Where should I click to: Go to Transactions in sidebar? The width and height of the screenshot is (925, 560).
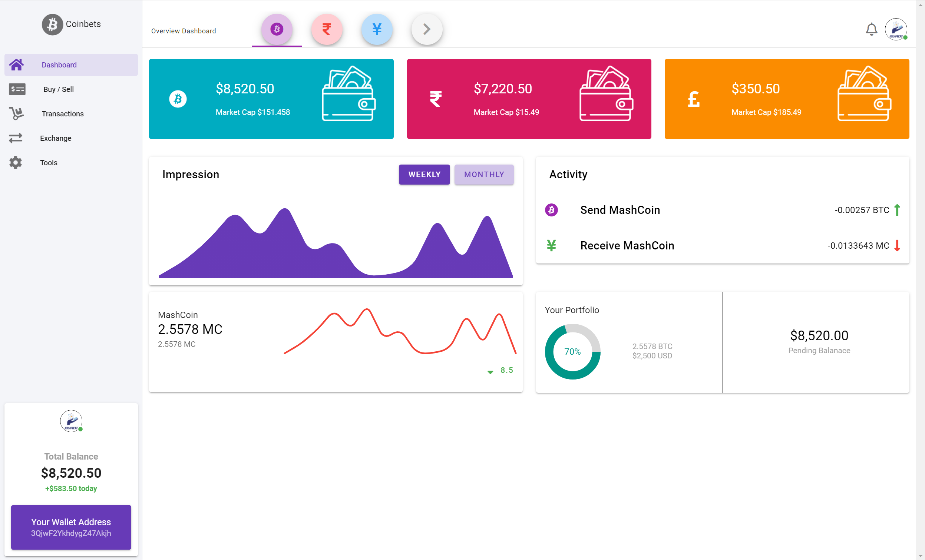(62, 114)
